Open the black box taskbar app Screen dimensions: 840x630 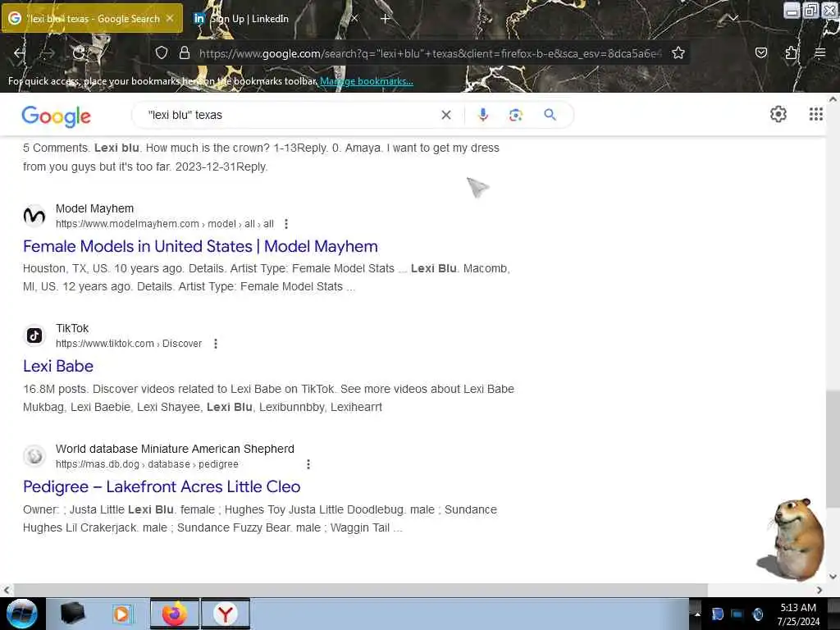point(73,614)
